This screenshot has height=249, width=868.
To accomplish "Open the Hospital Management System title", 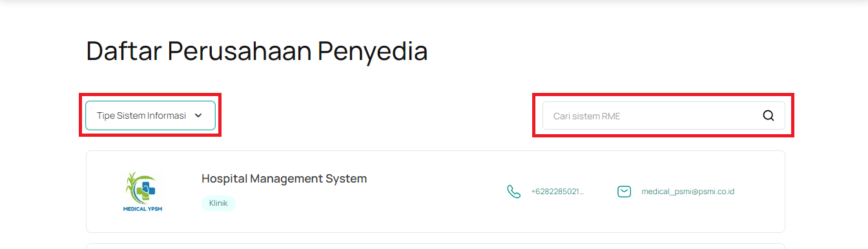I will (x=284, y=179).
